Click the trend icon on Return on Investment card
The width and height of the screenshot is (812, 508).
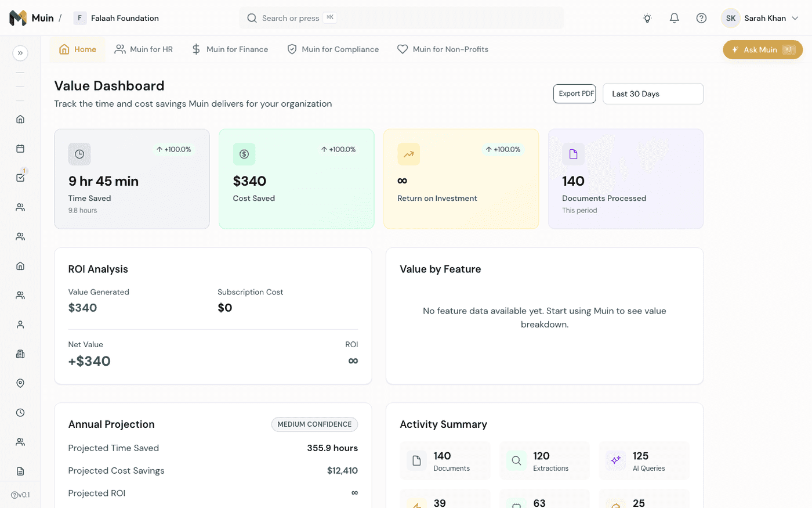pyautogui.click(x=409, y=154)
